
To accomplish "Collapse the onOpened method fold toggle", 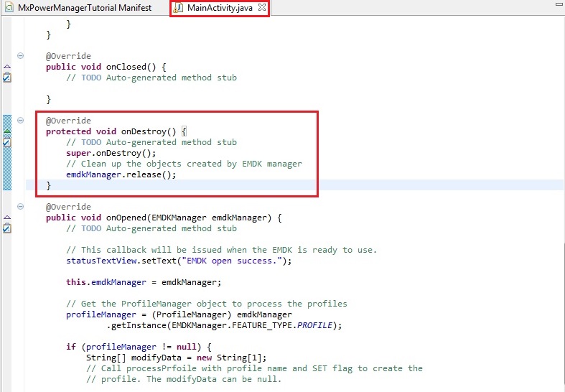I will pos(20,207).
